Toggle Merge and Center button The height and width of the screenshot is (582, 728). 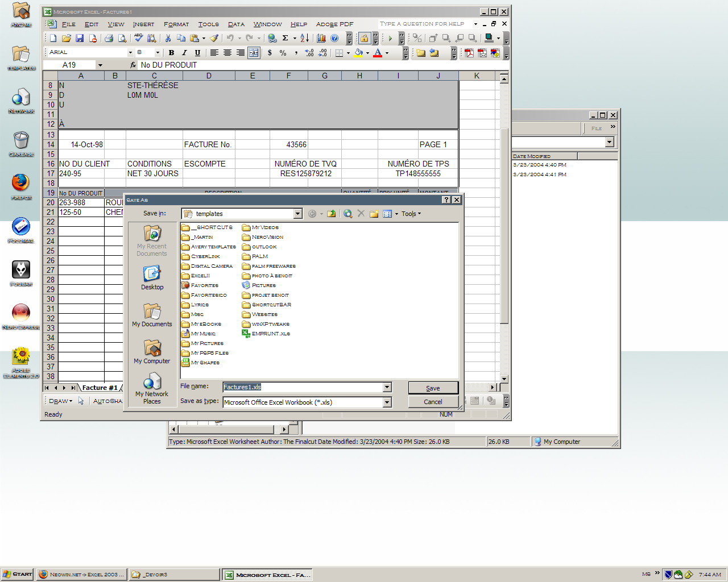(x=254, y=53)
